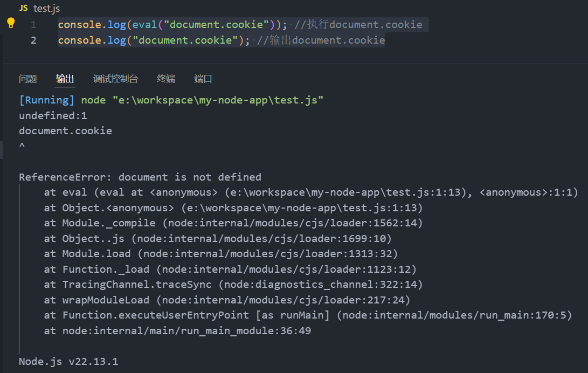Click line number 1 in the gutter
Viewport: 588px width, 373px height.
(x=33, y=25)
